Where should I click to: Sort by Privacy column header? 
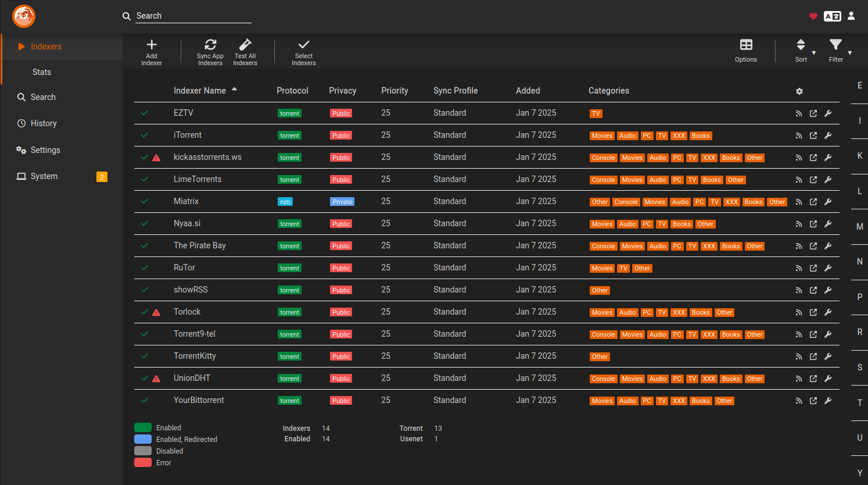point(342,91)
